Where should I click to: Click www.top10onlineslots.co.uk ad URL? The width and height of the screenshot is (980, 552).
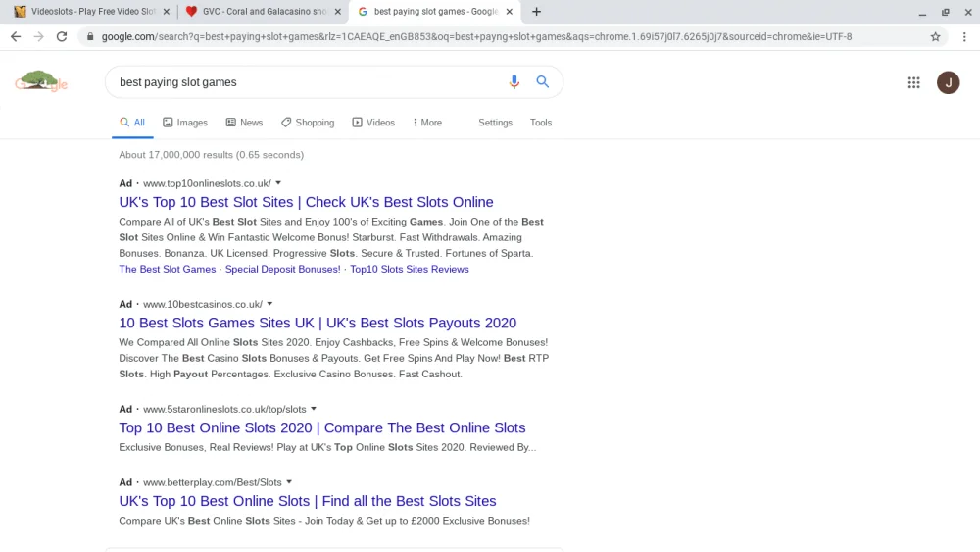coord(207,183)
